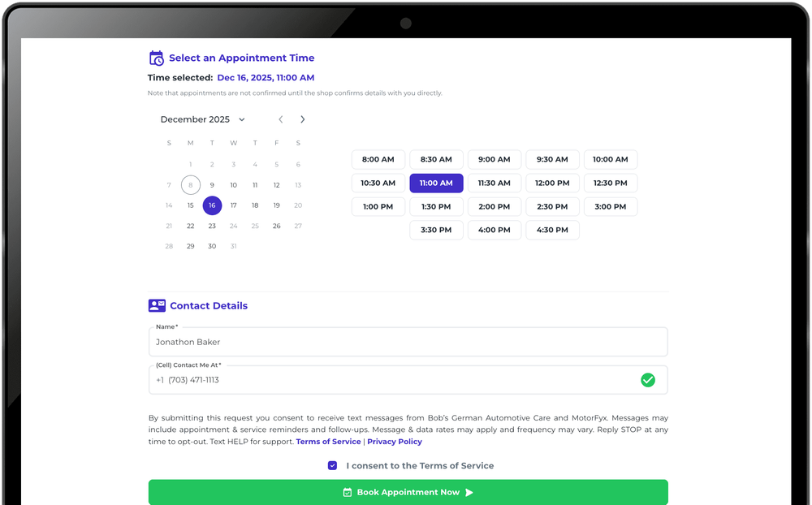This screenshot has height=505, width=812.
Task: Pick the 4:30 PM appointment time
Action: [x=552, y=231]
